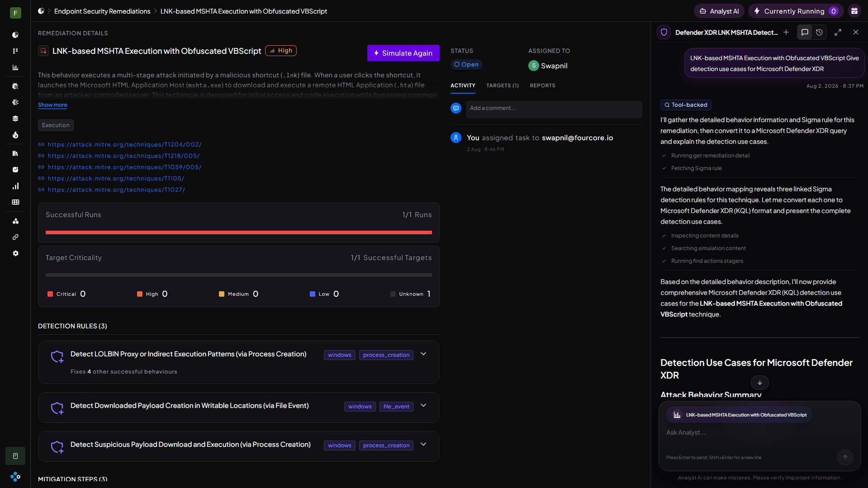Open MITRE technique T1105 link
Viewport: 868px width, 488px height.
coord(116,179)
